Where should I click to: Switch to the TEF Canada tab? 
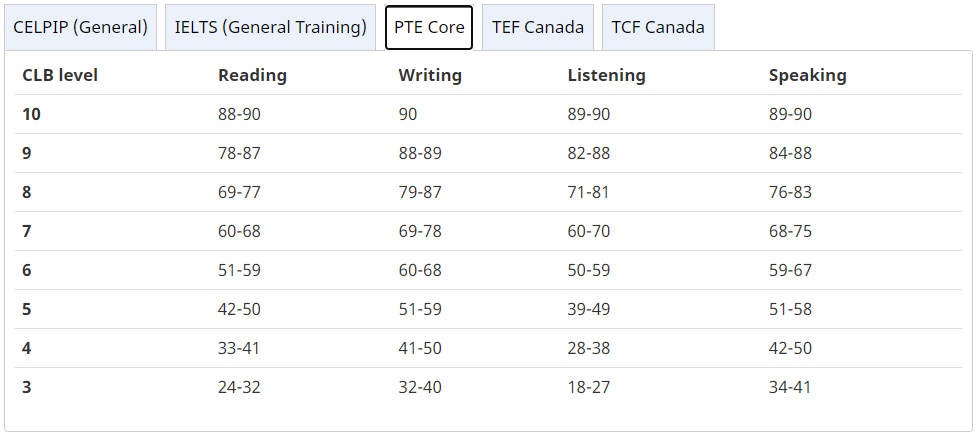point(538,27)
